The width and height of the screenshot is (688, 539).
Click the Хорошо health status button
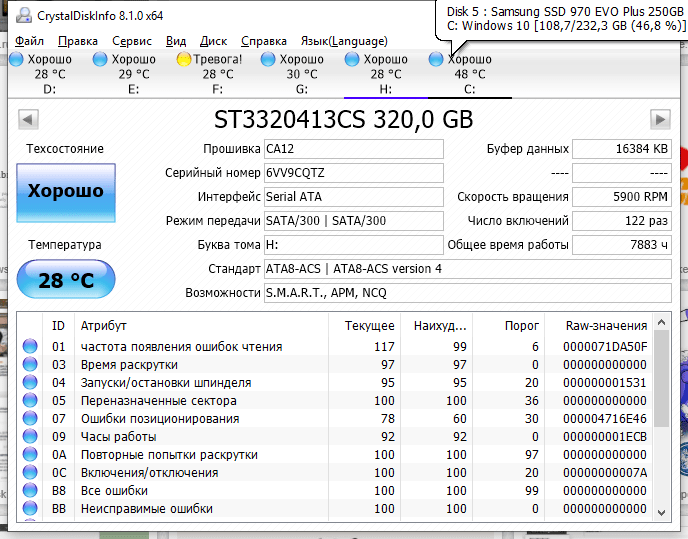(x=66, y=193)
